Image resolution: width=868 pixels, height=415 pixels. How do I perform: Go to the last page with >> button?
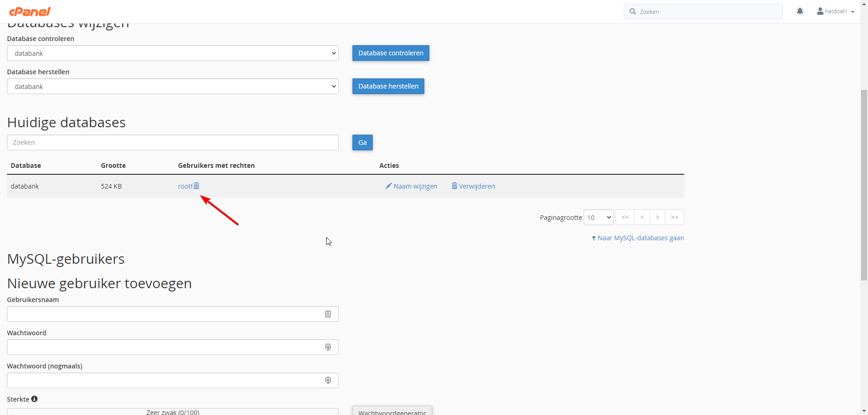[674, 217]
